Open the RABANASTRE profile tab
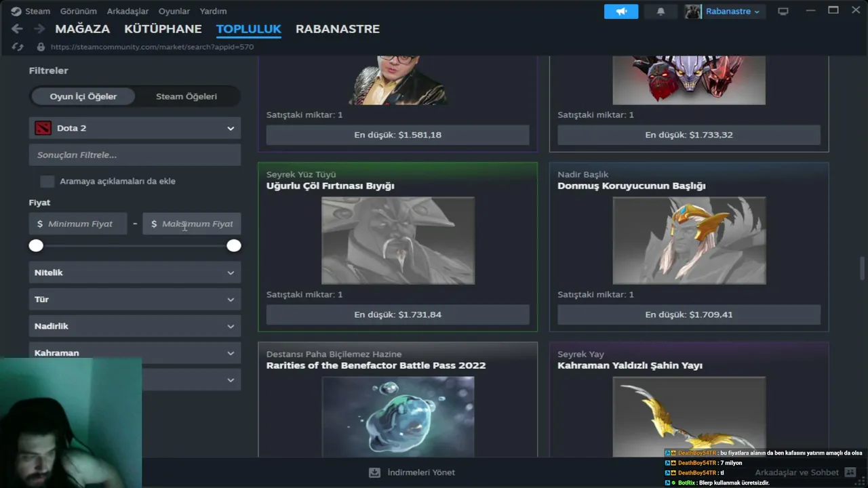Viewport: 868px width, 488px height. click(338, 28)
